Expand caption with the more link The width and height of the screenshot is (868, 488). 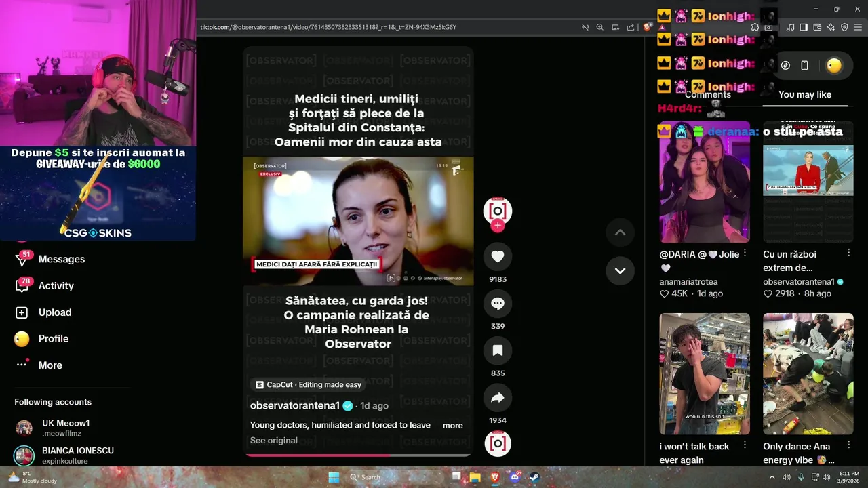click(452, 426)
